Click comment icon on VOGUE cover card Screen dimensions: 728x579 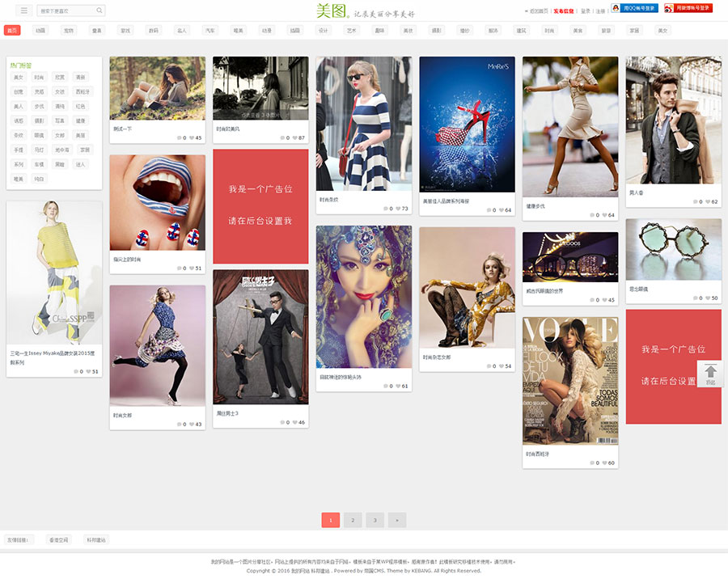click(593, 463)
